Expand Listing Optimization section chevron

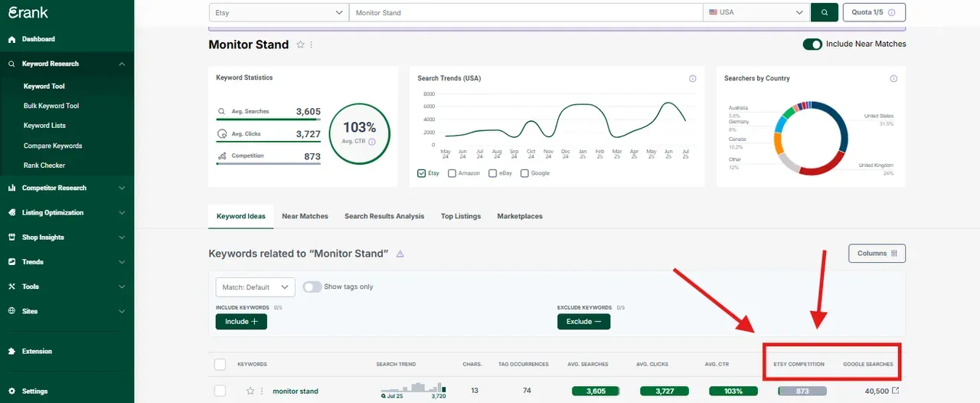122,212
